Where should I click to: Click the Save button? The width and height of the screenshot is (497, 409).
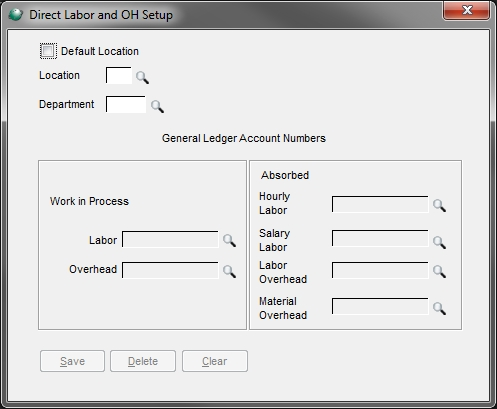[72, 361]
